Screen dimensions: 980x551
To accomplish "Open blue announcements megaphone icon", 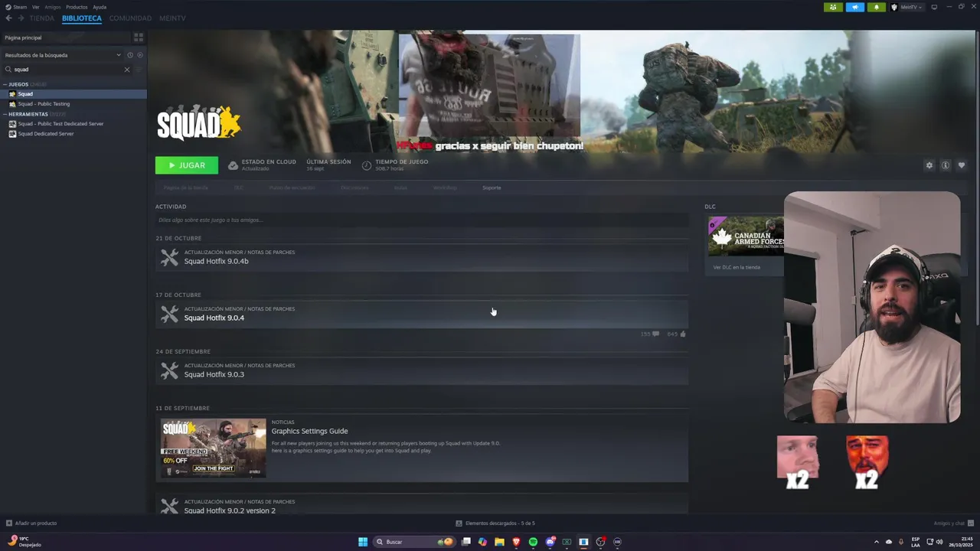I will coord(855,7).
